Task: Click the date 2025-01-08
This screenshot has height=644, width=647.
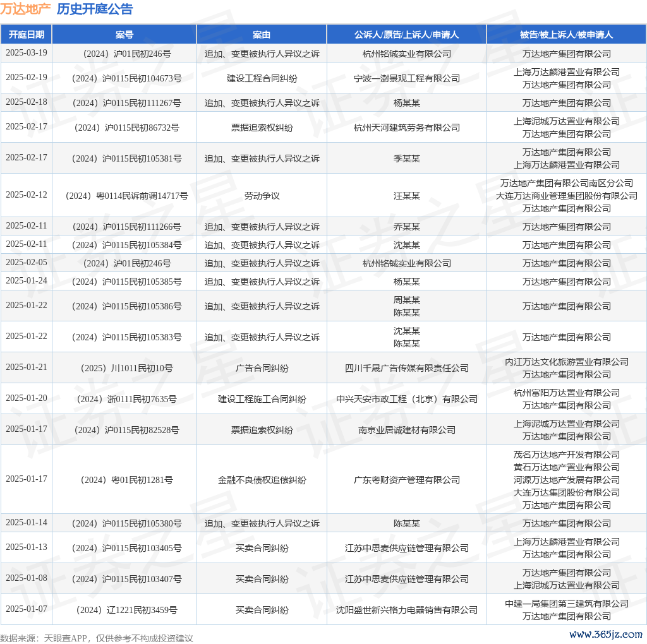Action: click(27, 578)
